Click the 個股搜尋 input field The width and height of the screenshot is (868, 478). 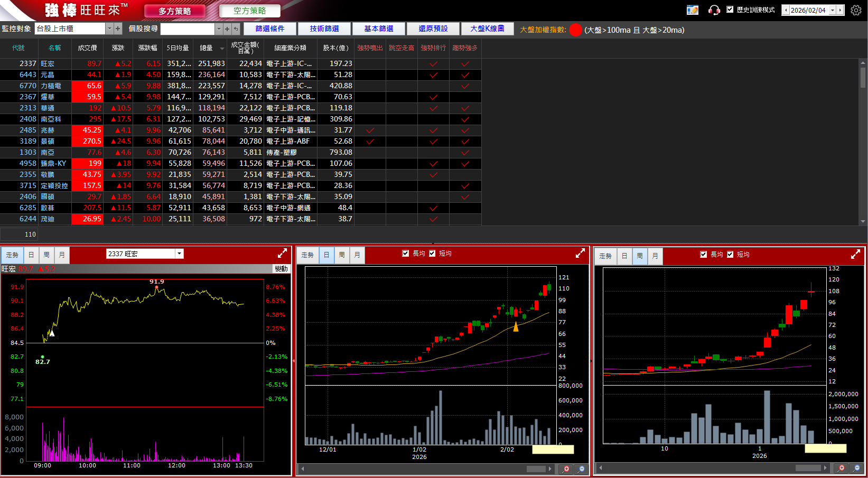188,29
